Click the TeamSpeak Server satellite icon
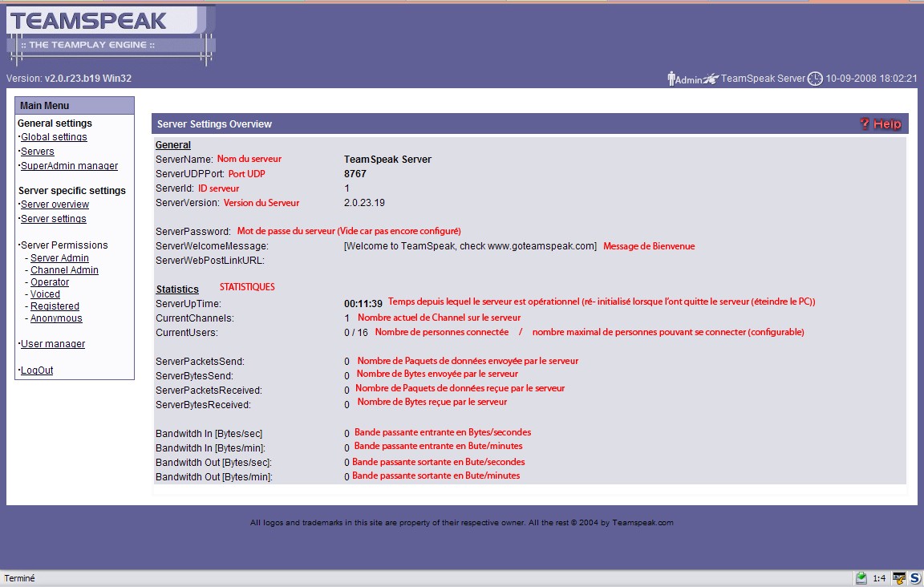This screenshot has width=924, height=587. tap(711, 79)
